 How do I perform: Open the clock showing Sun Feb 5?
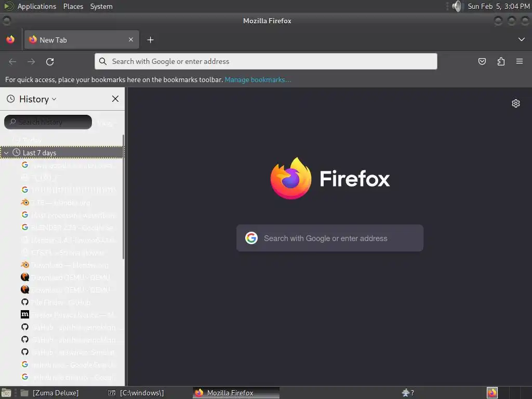(498, 6)
